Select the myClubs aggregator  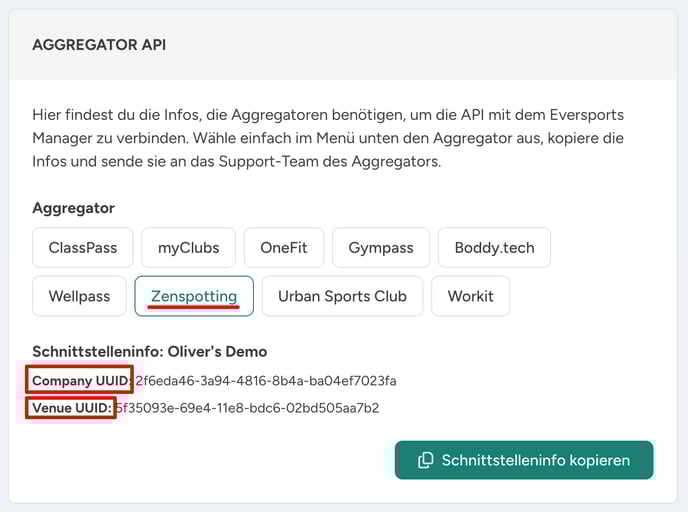[x=188, y=247]
